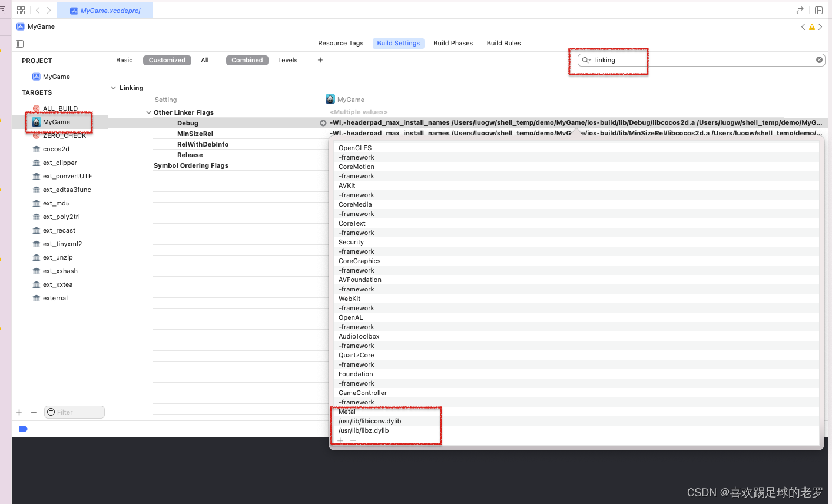Go forward with the right navigation arrow
Viewport: 832px width, 504px height.
[49, 10]
